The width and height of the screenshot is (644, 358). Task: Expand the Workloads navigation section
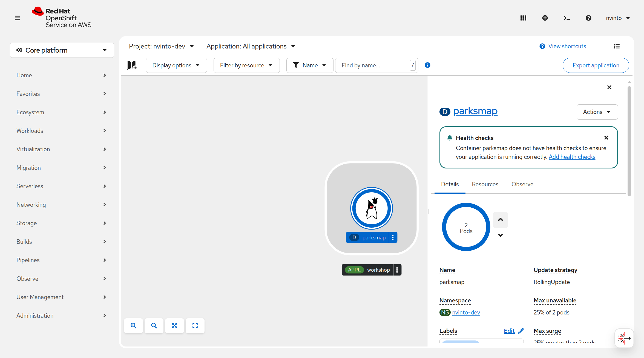pyautogui.click(x=62, y=131)
